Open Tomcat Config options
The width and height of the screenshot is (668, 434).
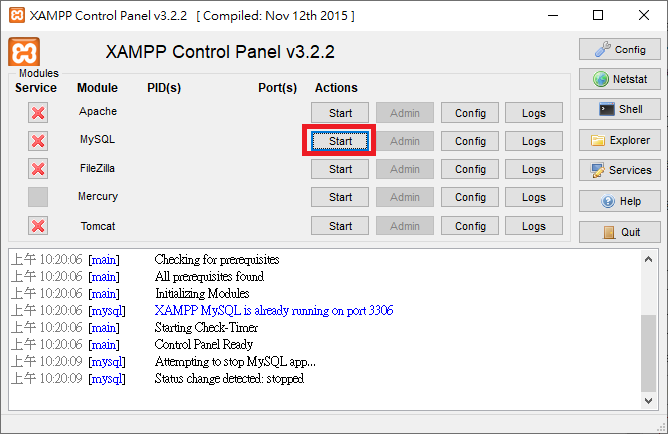click(x=470, y=226)
